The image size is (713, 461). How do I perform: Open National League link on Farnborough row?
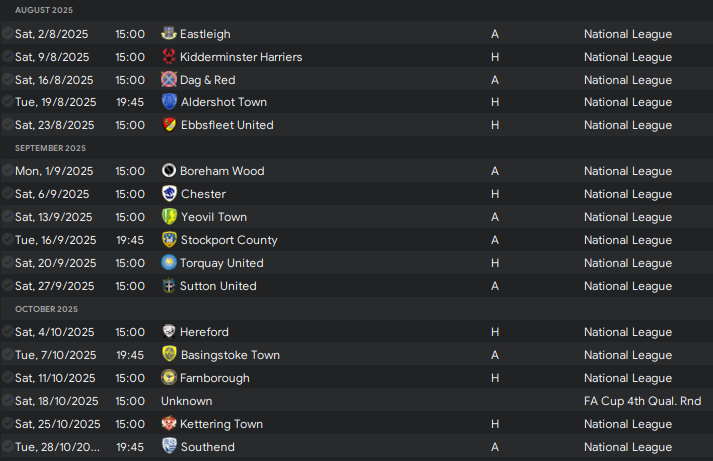click(x=628, y=378)
